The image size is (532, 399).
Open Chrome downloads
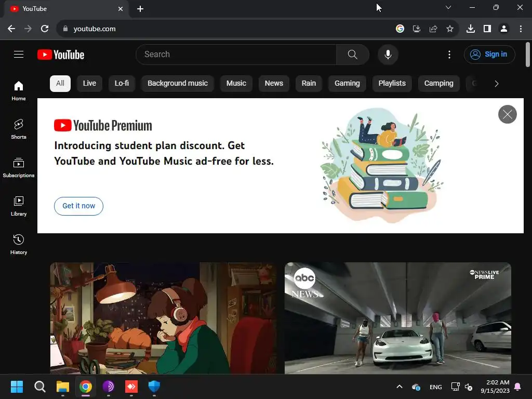[x=471, y=29]
